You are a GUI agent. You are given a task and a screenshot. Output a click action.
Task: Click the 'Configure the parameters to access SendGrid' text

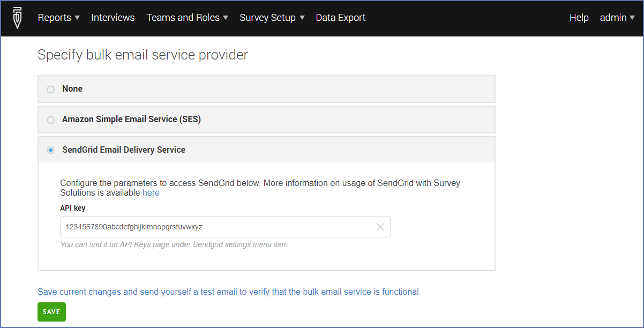tap(260, 188)
